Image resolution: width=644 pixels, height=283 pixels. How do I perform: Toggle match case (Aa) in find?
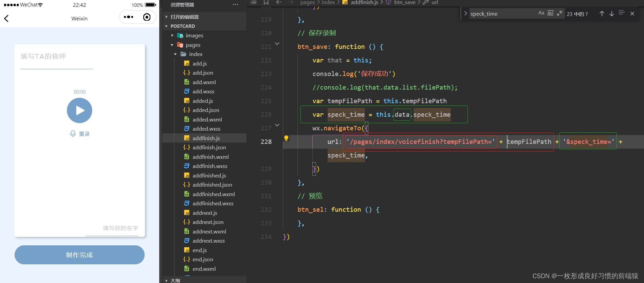tap(541, 13)
